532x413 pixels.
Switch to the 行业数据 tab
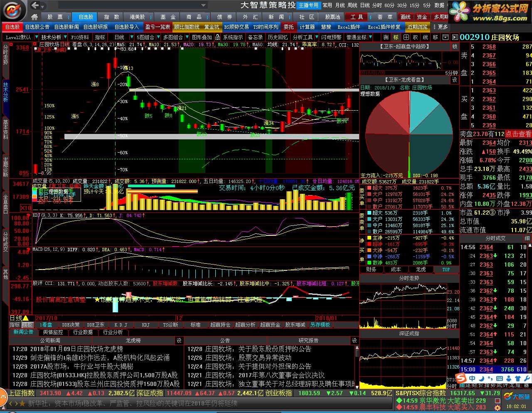[x=83, y=332]
